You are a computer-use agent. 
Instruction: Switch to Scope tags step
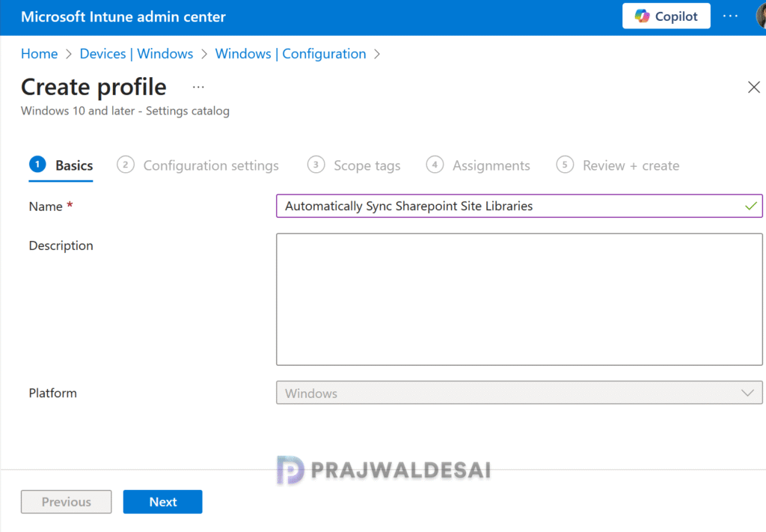pos(354,165)
